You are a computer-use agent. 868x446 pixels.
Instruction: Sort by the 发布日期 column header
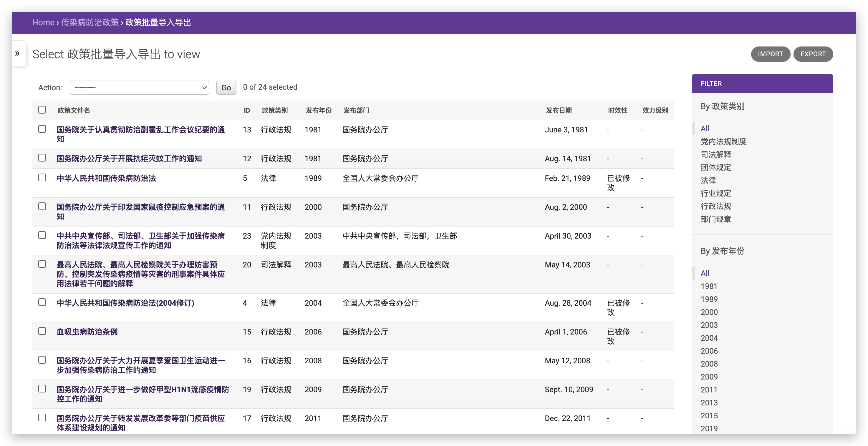pos(559,110)
